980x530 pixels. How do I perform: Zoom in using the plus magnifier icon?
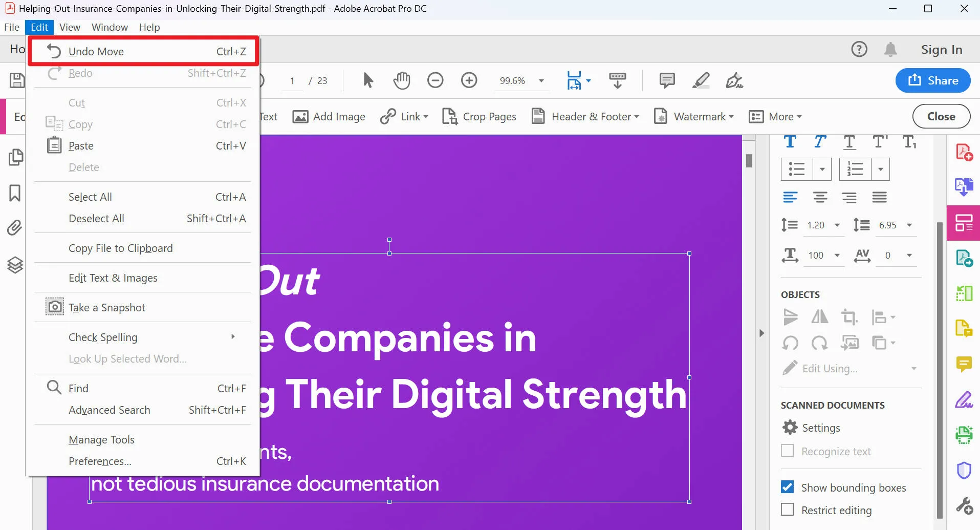pos(469,80)
